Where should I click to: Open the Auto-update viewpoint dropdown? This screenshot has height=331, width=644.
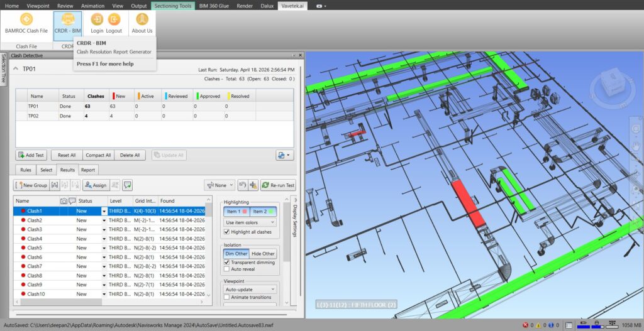coord(250,289)
